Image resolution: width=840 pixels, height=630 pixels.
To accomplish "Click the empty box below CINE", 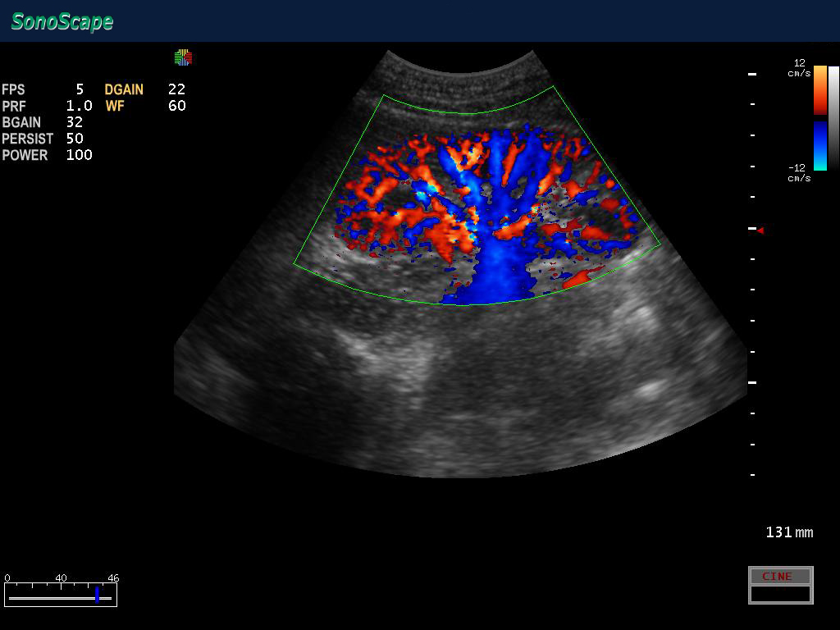I will pos(780,594).
